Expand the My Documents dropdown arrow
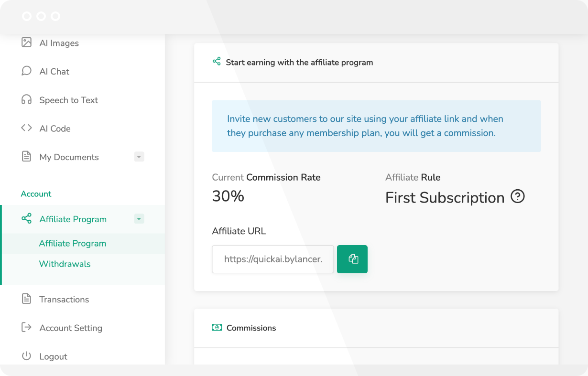Viewport: 588px width, 376px height. 139,156
